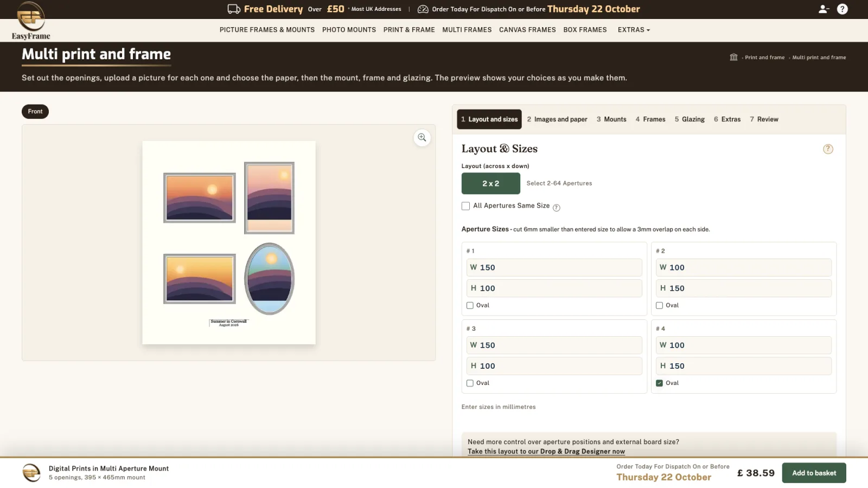Click the Same Size info question icon
The width and height of the screenshot is (868, 488).
[x=556, y=207]
